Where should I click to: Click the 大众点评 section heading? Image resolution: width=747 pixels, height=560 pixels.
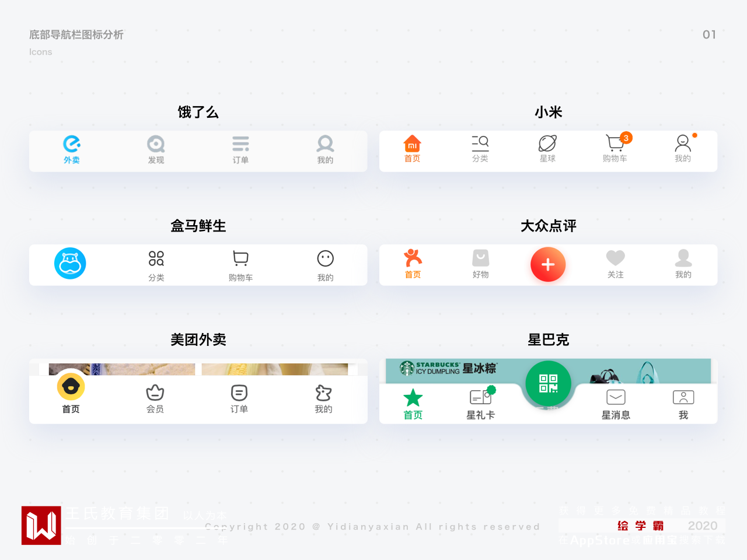point(549,226)
